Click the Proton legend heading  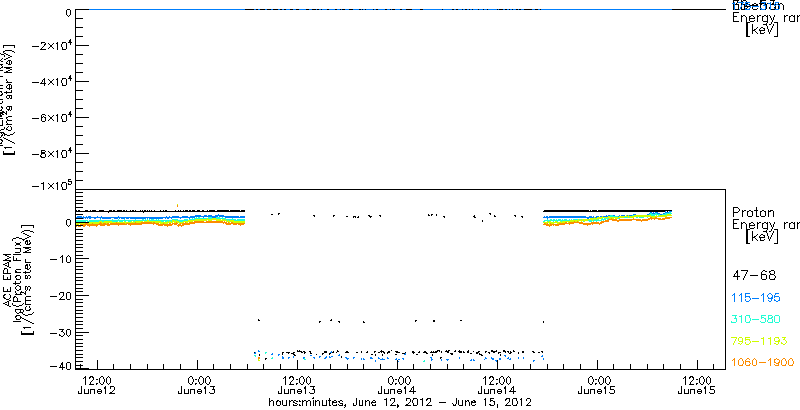[x=753, y=212]
